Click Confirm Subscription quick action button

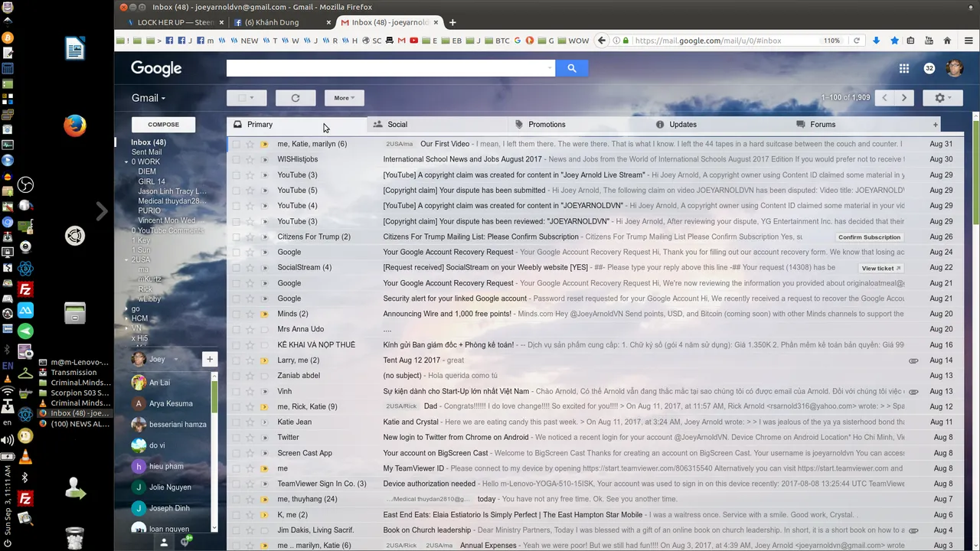point(869,237)
